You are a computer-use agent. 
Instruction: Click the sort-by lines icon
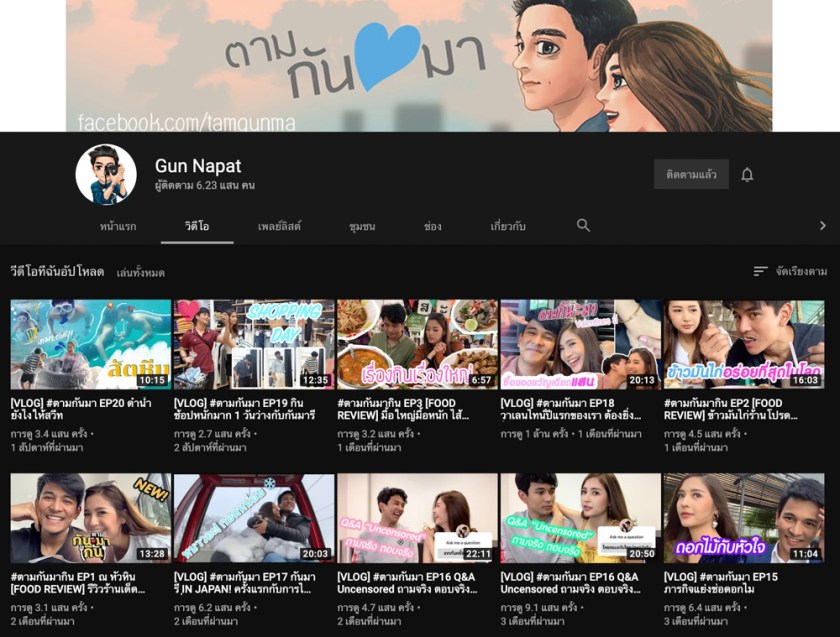click(761, 271)
